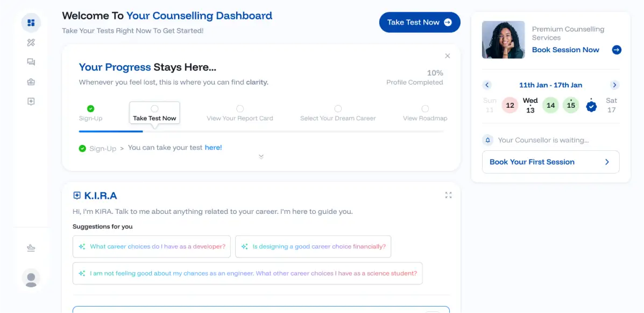Image resolution: width=644 pixels, height=313 pixels.
Task: Expand the progress details with down chevron
Action: click(261, 156)
